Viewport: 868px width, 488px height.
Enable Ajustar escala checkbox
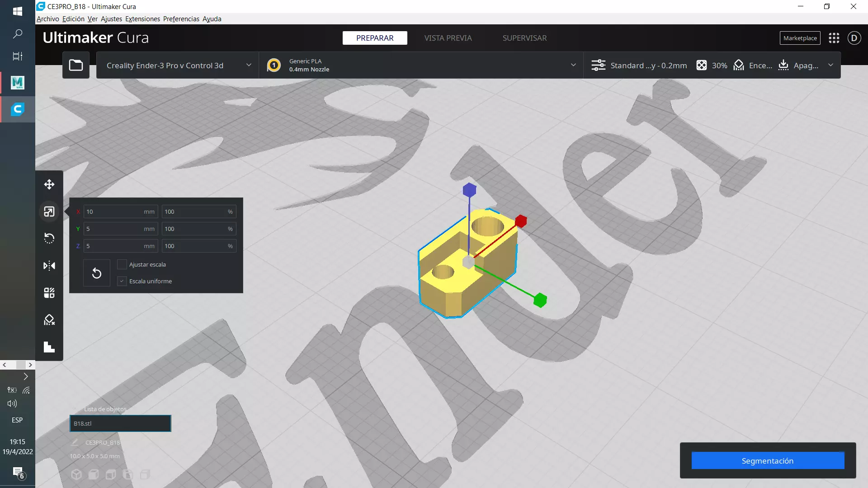click(x=122, y=264)
